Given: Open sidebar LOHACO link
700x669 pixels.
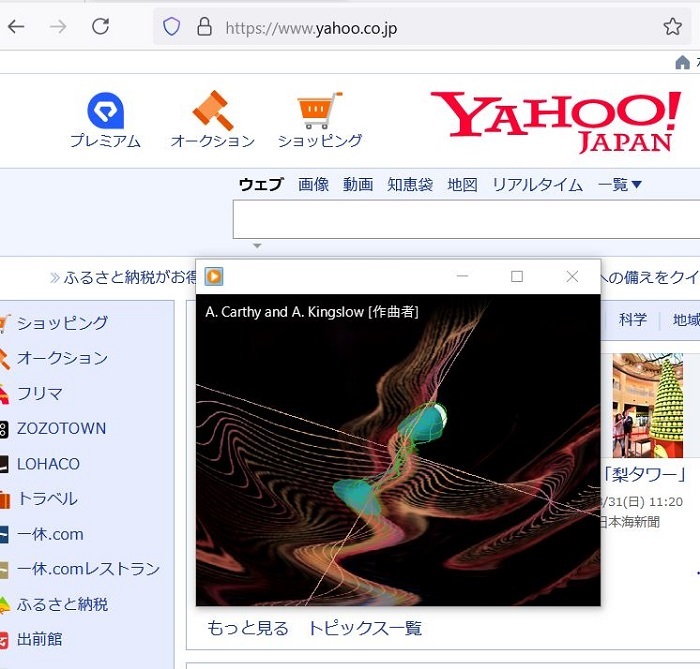Looking at the screenshot, I should tap(48, 464).
